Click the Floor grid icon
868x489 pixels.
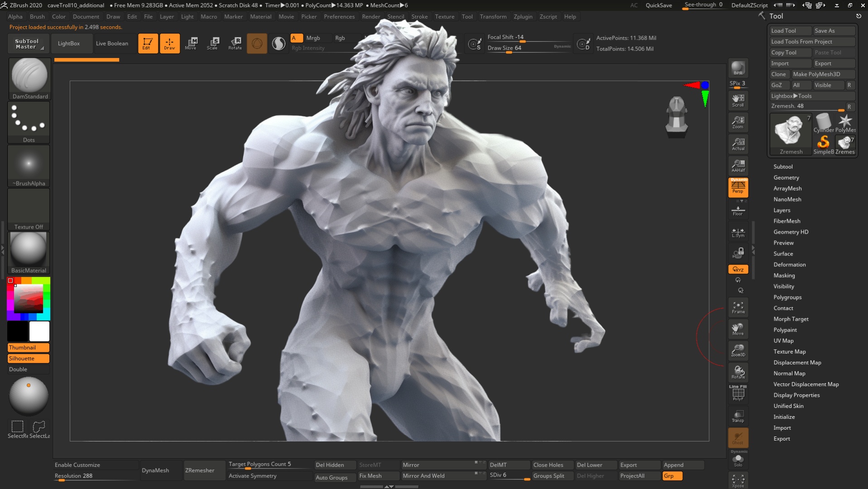click(738, 211)
